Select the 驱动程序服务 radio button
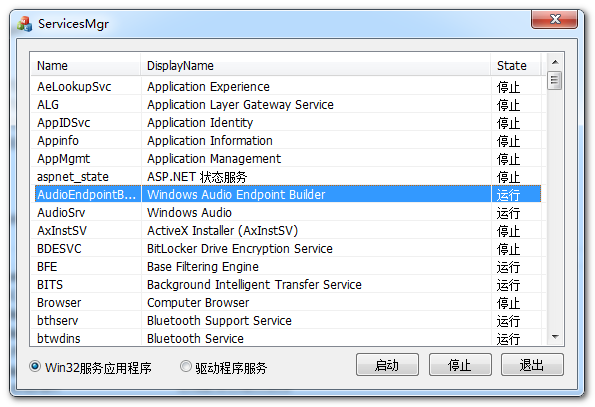 click(x=186, y=366)
